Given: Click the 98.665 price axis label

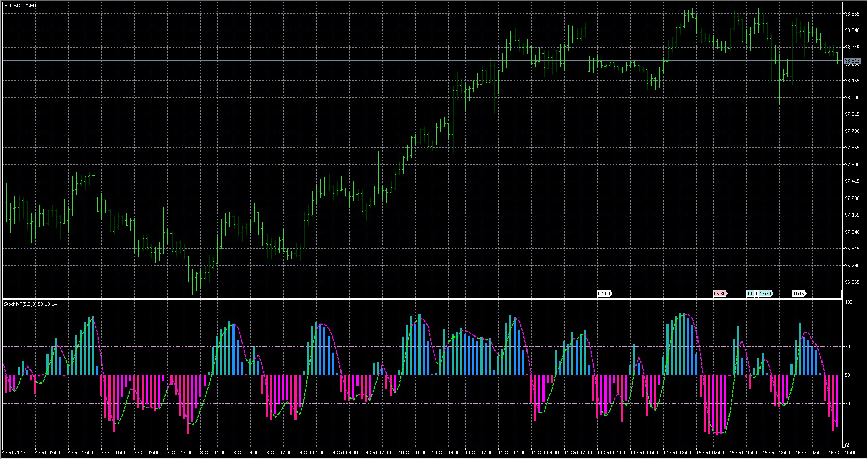Looking at the screenshot, I should (x=852, y=14).
